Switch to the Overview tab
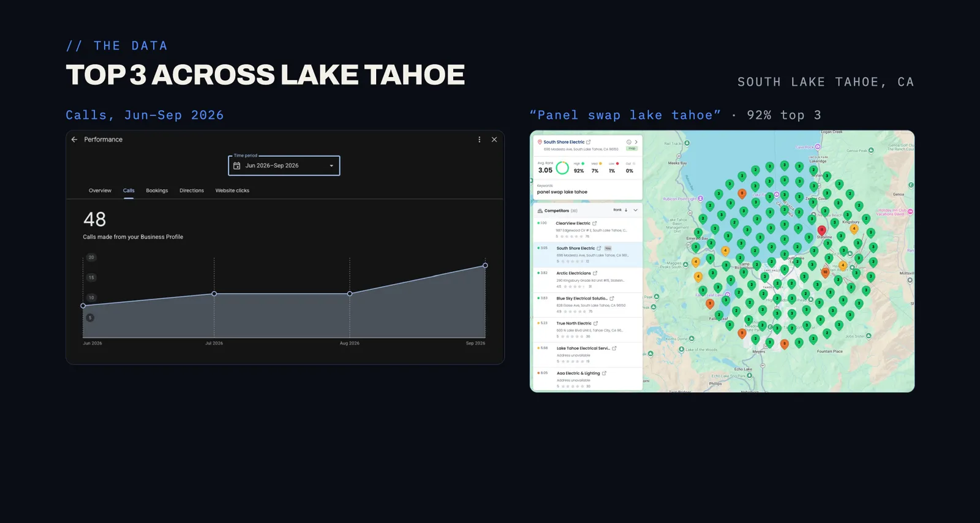This screenshot has height=523, width=980. pos(100,190)
